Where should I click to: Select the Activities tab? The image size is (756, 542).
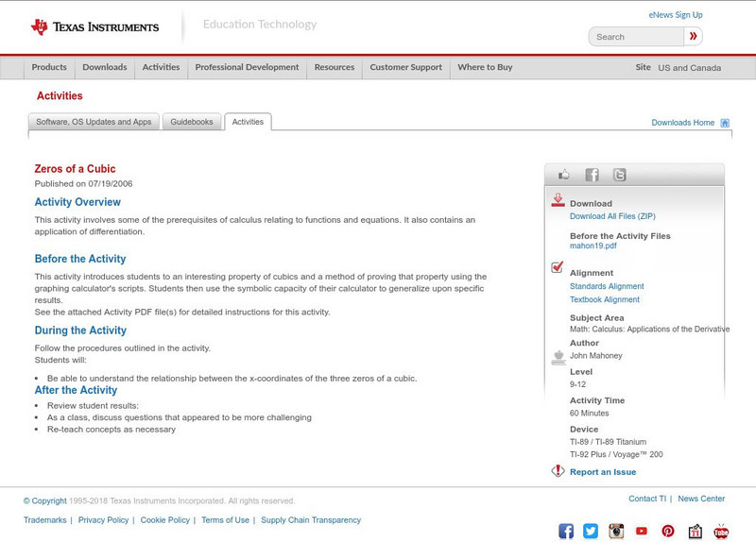(x=248, y=122)
